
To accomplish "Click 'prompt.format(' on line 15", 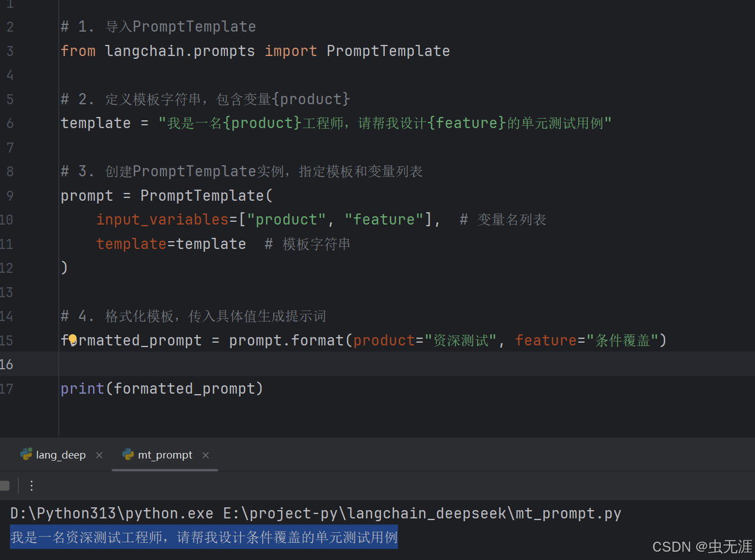I will [x=290, y=340].
